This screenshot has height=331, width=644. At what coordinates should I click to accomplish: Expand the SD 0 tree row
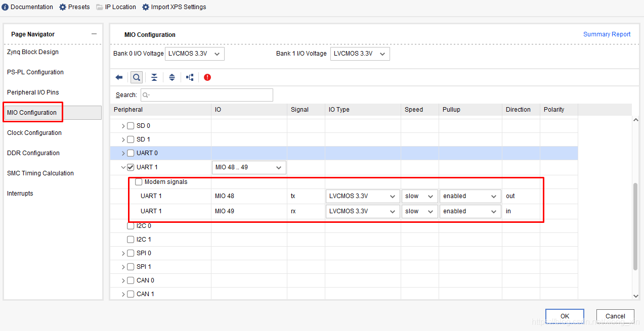(x=123, y=126)
